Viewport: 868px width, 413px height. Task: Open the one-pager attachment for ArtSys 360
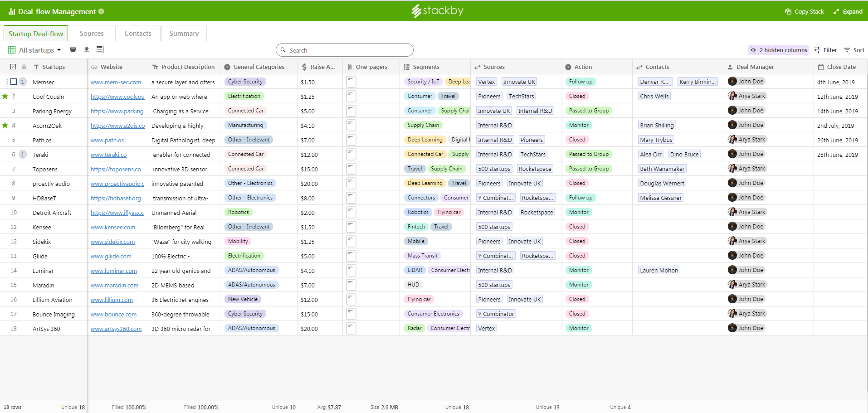click(x=351, y=329)
